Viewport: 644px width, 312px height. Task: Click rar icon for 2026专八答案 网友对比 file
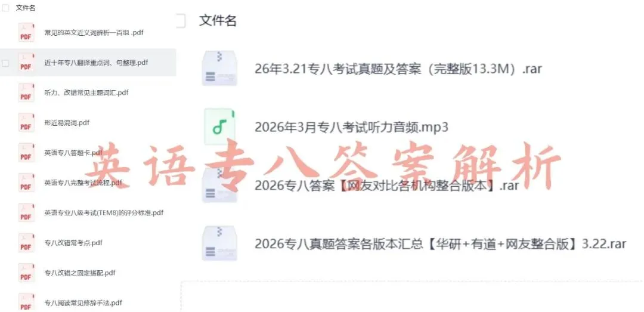coord(219,185)
